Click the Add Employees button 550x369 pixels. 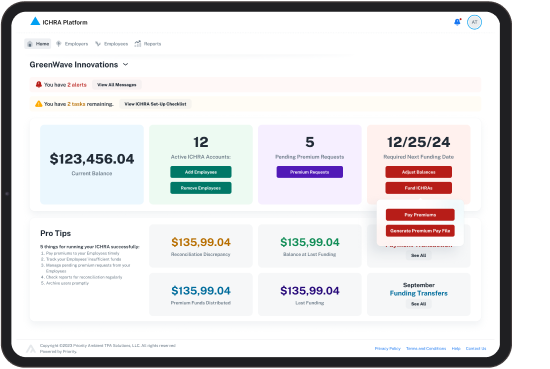click(x=201, y=172)
